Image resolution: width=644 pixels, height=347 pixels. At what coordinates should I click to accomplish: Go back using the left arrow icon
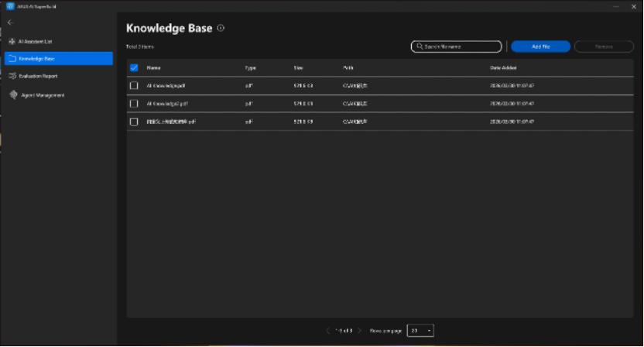10,22
